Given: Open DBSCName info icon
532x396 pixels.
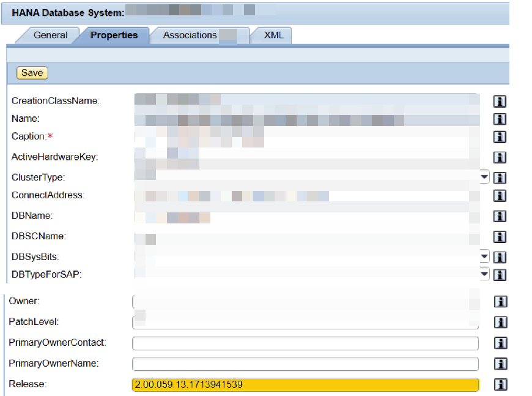Looking at the screenshot, I should click(500, 237).
